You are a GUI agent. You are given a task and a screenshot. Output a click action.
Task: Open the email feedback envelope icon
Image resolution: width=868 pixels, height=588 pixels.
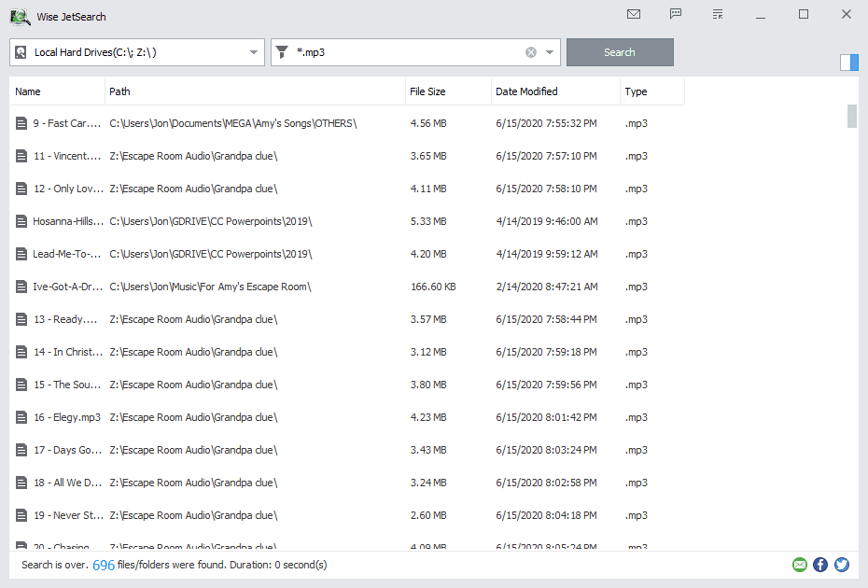pyautogui.click(x=634, y=14)
